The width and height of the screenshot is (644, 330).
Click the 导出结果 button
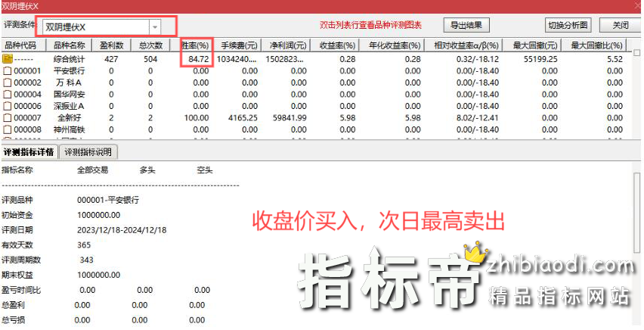(466, 25)
